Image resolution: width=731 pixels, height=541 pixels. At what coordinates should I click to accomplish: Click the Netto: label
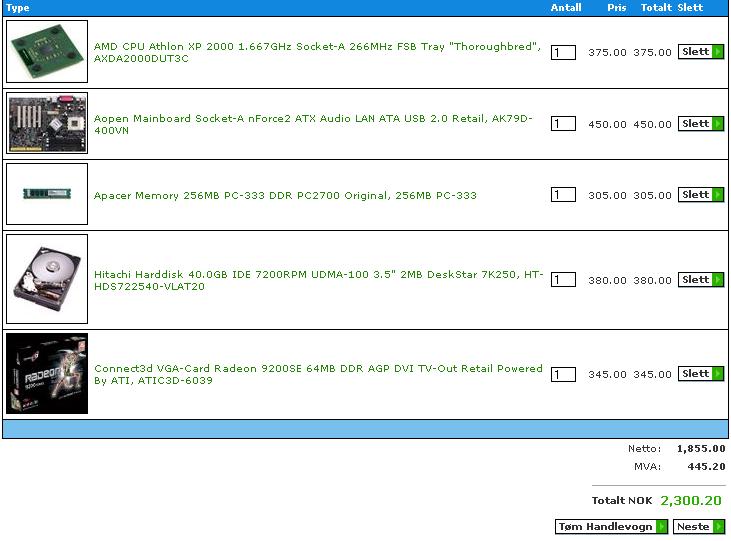pyautogui.click(x=644, y=449)
